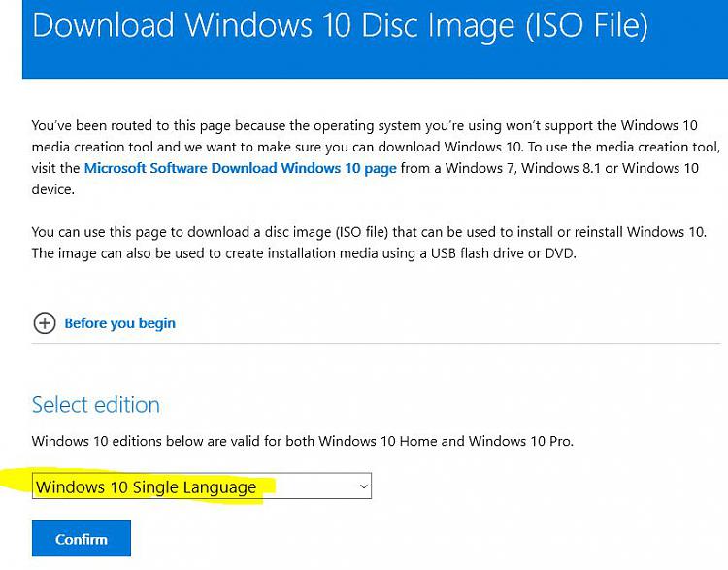This screenshot has width=728, height=570.
Task: Expand the Before you begin section
Action: pyautogui.click(x=119, y=323)
